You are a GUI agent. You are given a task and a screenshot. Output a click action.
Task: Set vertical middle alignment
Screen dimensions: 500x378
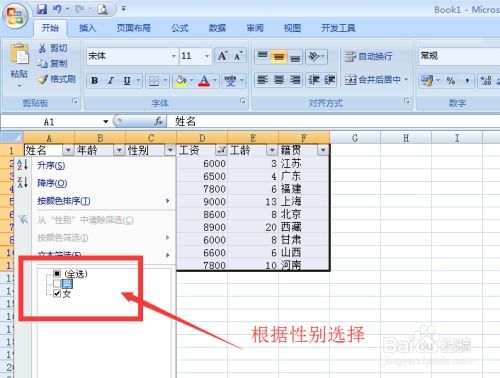(x=279, y=56)
